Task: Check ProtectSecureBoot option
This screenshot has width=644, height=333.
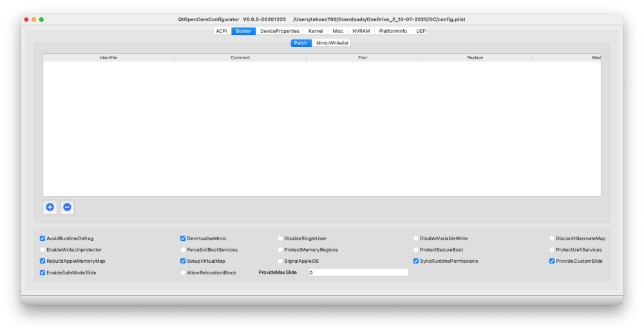Action: pos(415,250)
